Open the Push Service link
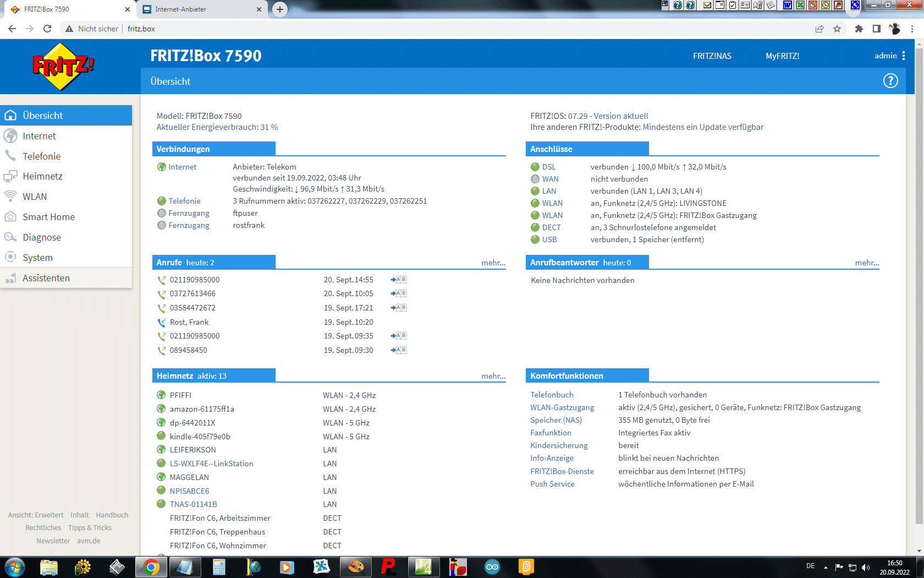The width and height of the screenshot is (924, 578). point(552,484)
